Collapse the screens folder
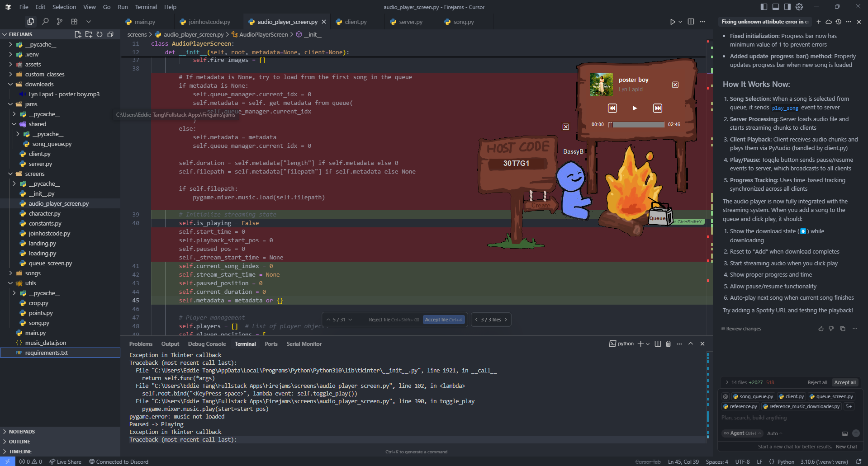 tap(10, 174)
